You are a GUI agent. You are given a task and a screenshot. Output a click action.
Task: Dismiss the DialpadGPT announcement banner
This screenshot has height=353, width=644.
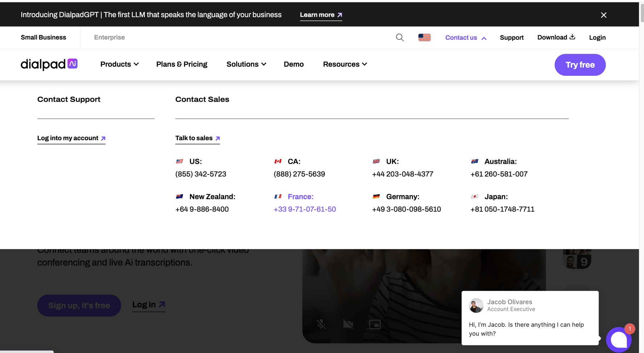tap(604, 15)
